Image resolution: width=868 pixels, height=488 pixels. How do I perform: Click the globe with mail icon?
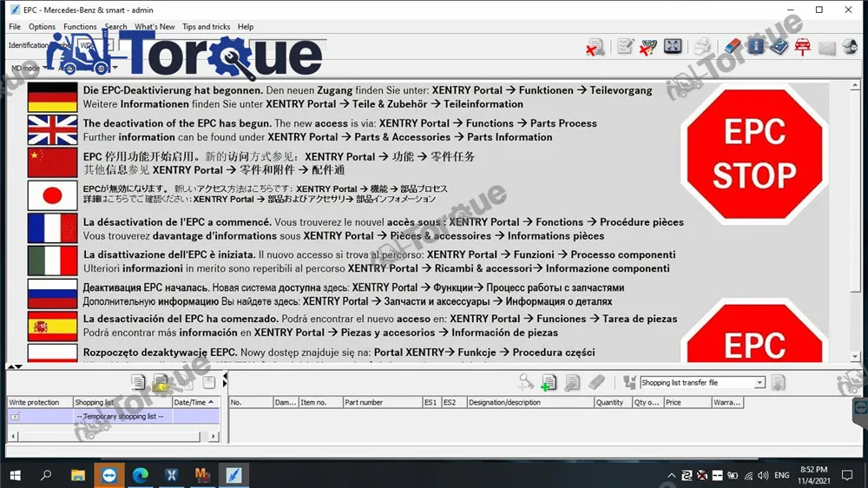coord(850,47)
